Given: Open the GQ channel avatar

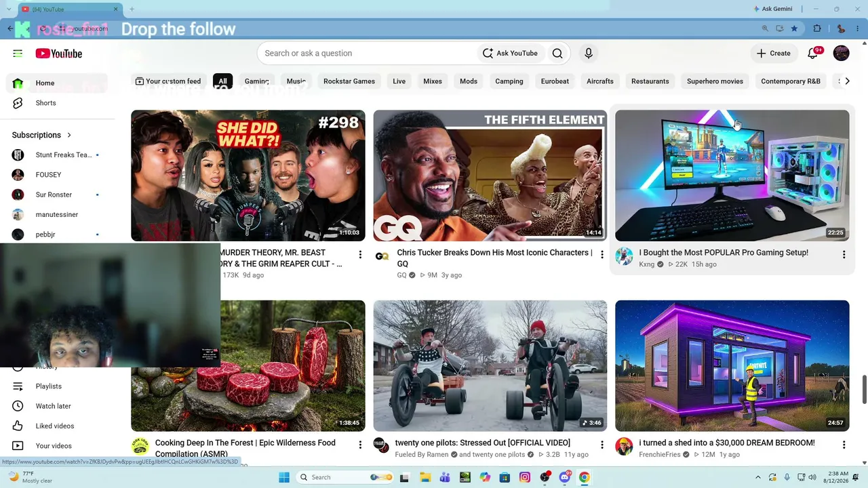Looking at the screenshot, I should click(x=382, y=256).
